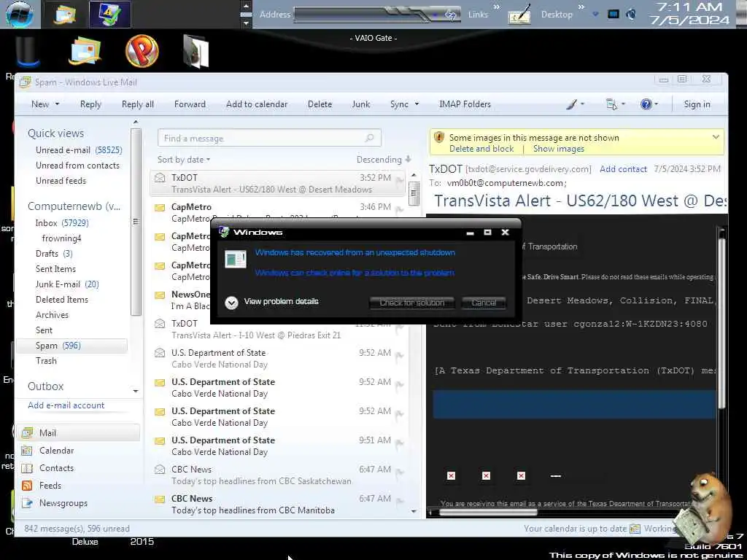The width and height of the screenshot is (747, 560).
Task: Click the Contacts icon in the bottom navigation
Action: [27, 468]
